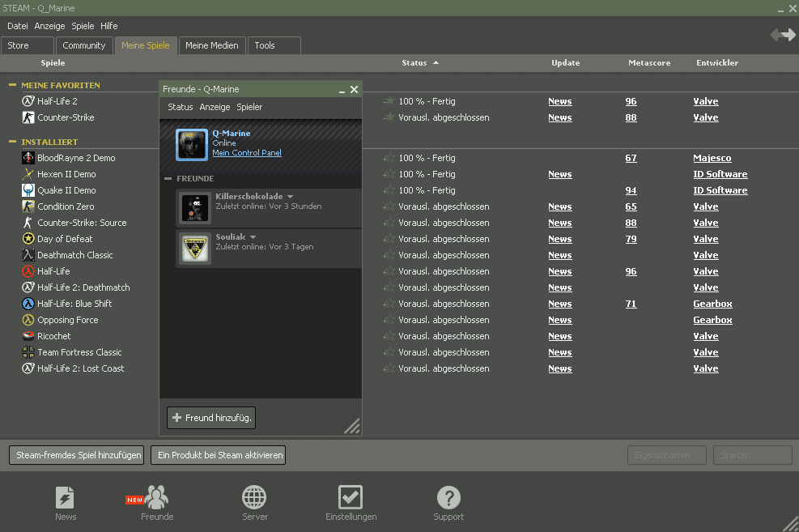Open the Server browser globe icon
The image size is (799, 532).
tap(254, 497)
